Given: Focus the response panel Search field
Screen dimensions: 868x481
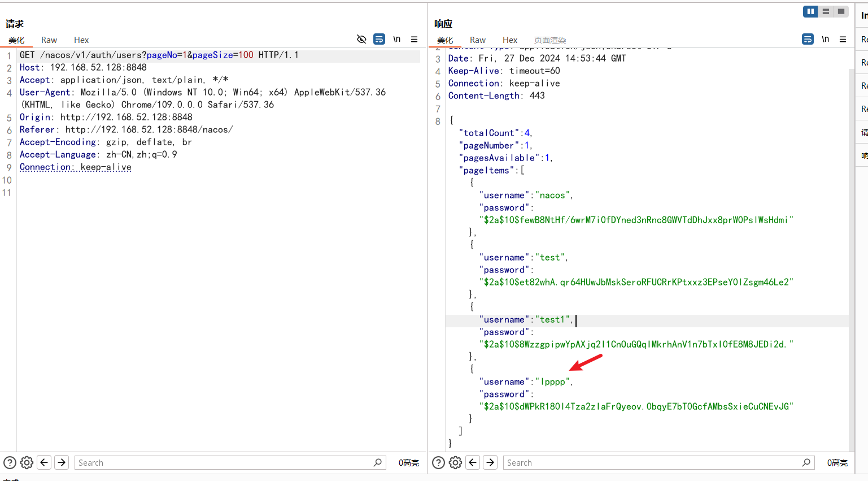Looking at the screenshot, I should 659,462.
